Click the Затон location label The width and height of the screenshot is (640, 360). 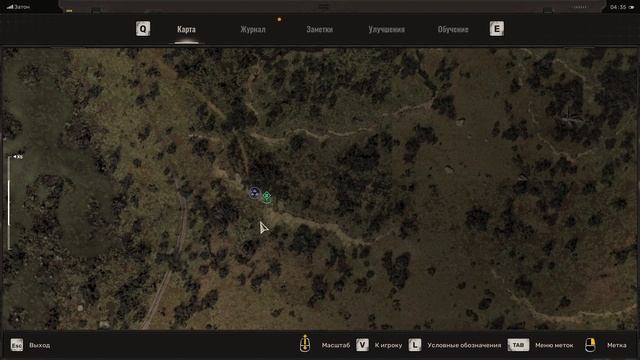[x=22, y=7]
